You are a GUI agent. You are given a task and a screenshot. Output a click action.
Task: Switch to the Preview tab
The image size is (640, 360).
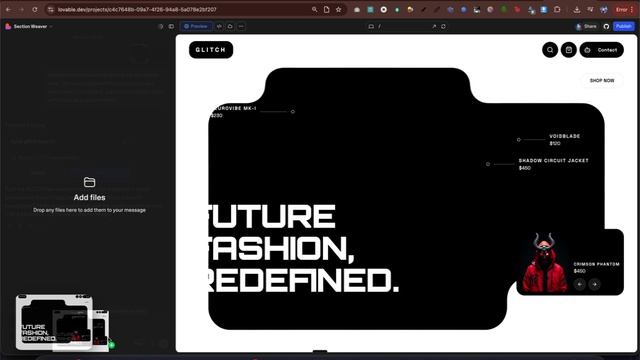(196, 26)
